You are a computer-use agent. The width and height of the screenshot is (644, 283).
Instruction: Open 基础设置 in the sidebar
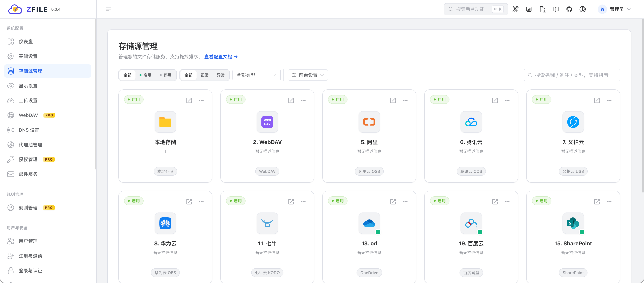tap(47, 56)
